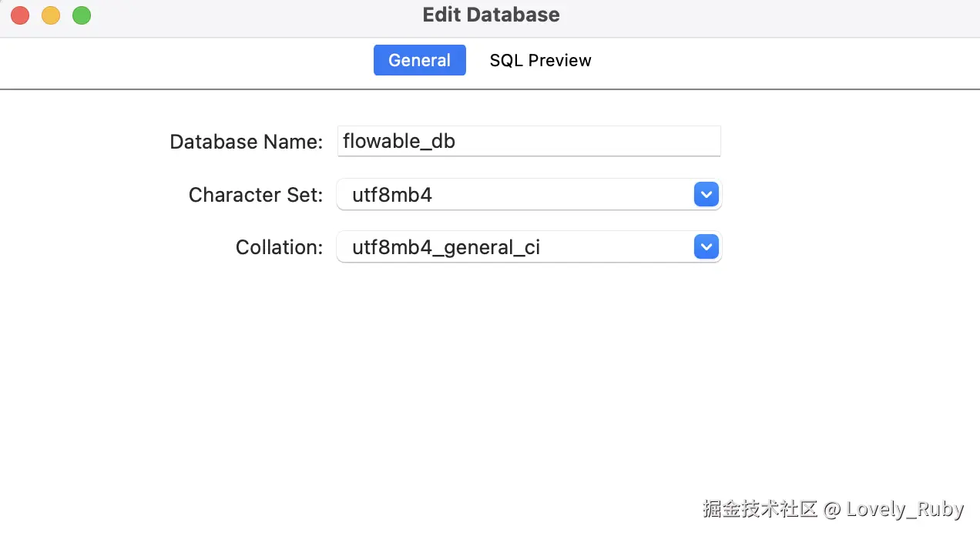The image size is (980, 536).
Task: Close the Edit Database window
Action: pyautogui.click(x=20, y=15)
